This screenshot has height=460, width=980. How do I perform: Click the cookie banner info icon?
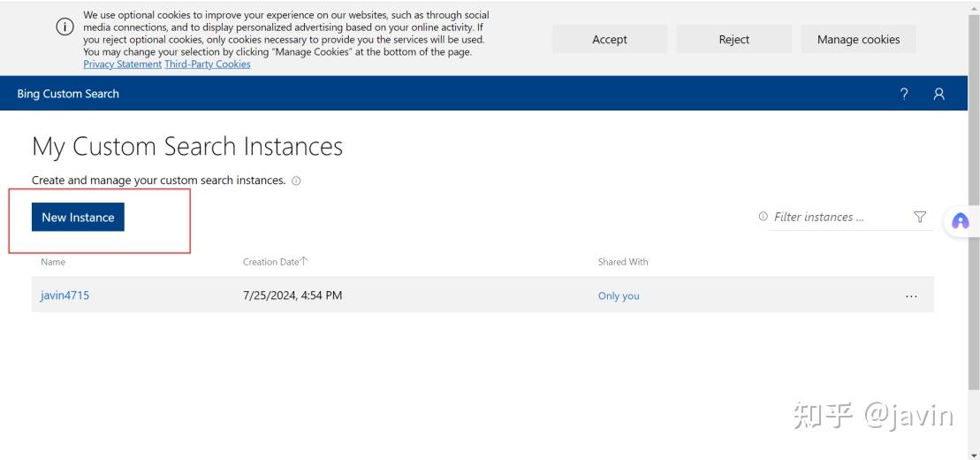65,27
